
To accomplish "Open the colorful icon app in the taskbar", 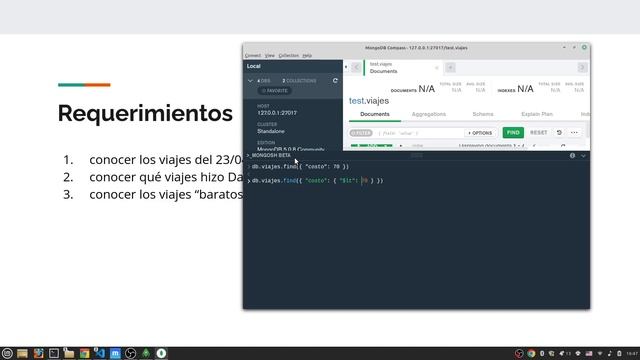I will [38, 353].
